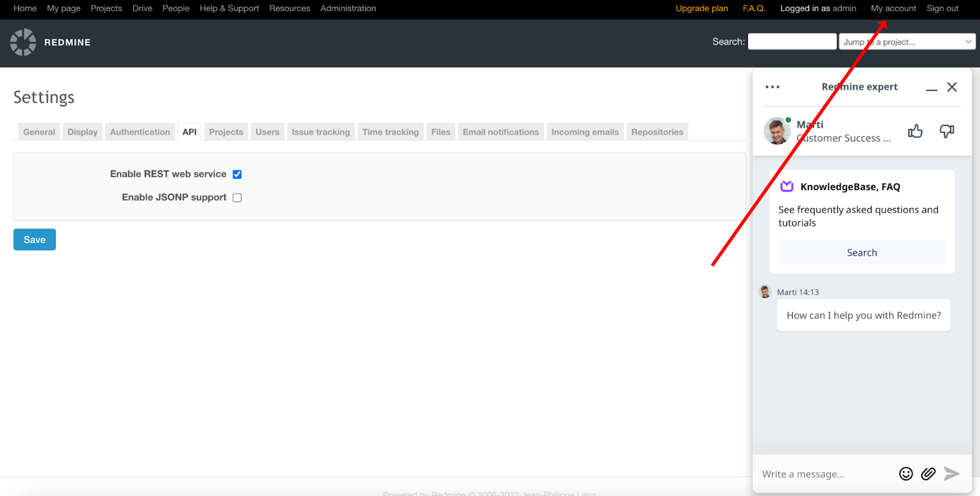This screenshot has width=980, height=496.
Task: Click the 'Redmine expert' chat title
Action: [859, 87]
